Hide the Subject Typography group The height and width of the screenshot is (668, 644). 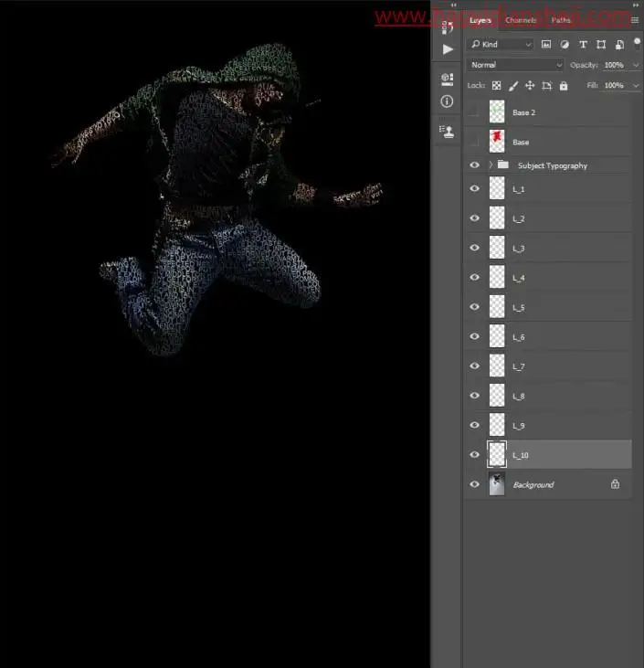(474, 164)
